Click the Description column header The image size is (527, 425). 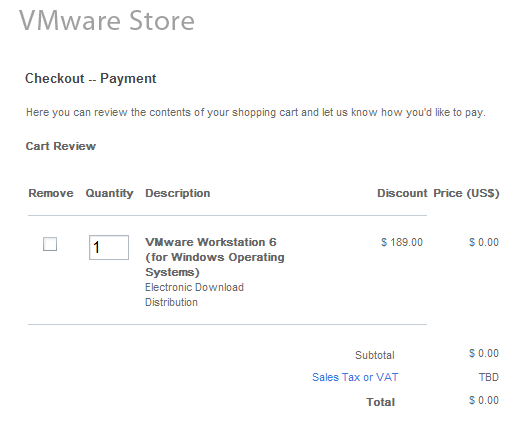(178, 194)
